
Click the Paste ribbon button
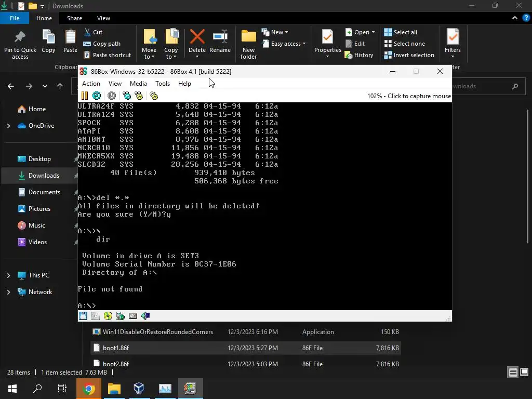click(70, 42)
